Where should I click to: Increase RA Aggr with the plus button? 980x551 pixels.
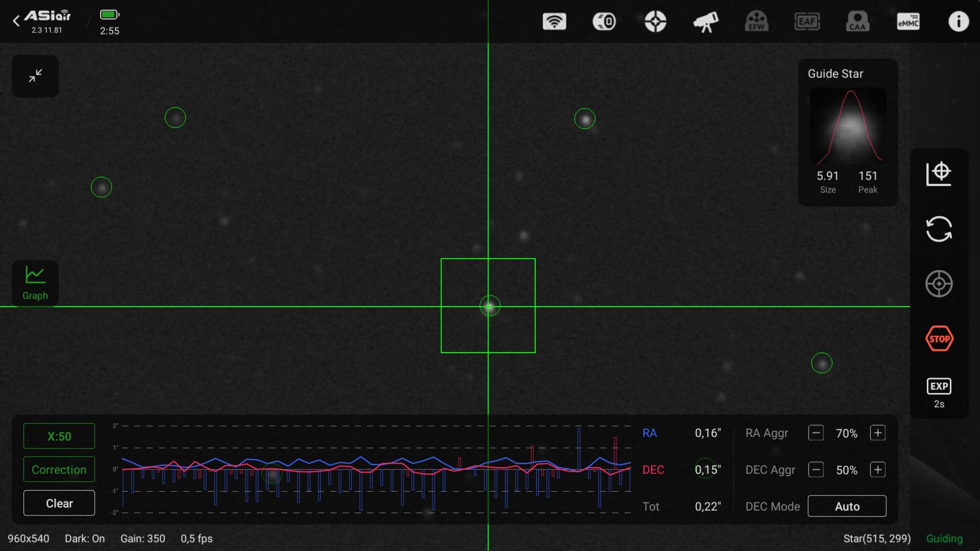[x=878, y=433]
